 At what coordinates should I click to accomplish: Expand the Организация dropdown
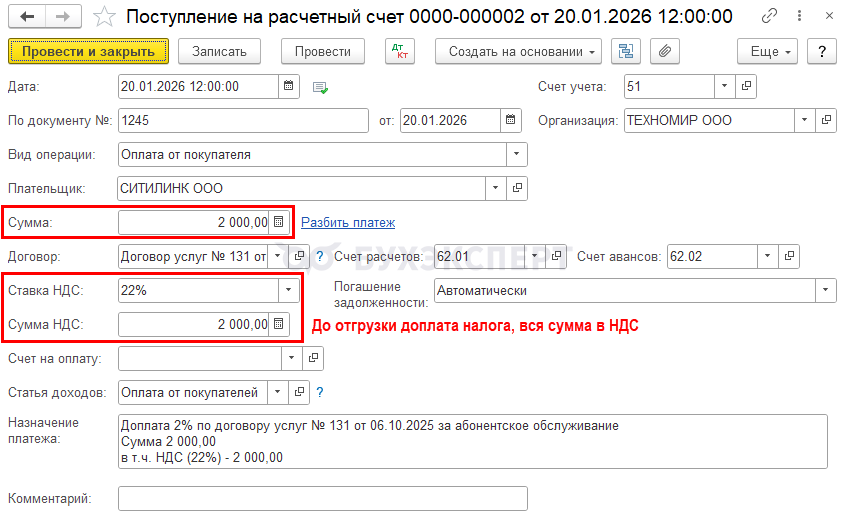[805, 120]
